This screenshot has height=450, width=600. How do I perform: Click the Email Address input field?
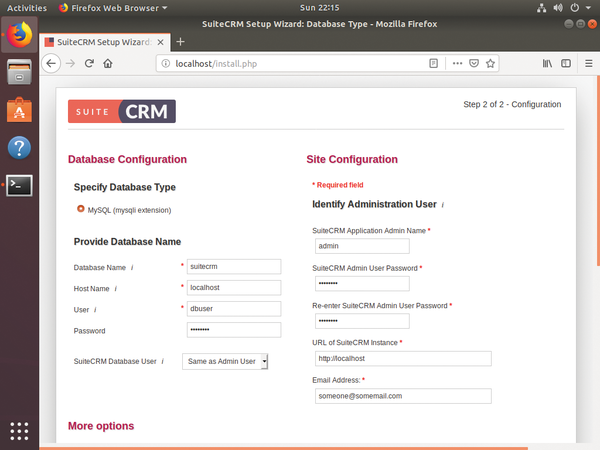coord(403,396)
